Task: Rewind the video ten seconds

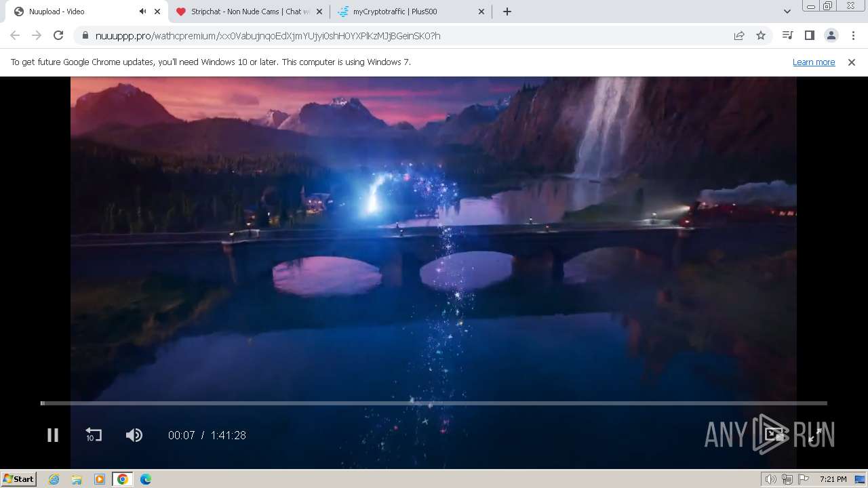Action: 94,435
